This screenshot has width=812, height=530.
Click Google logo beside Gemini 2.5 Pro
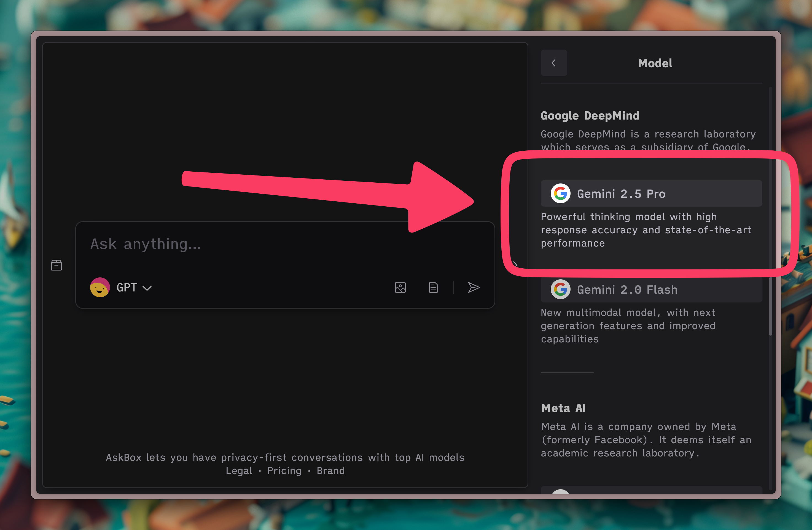[x=561, y=193]
